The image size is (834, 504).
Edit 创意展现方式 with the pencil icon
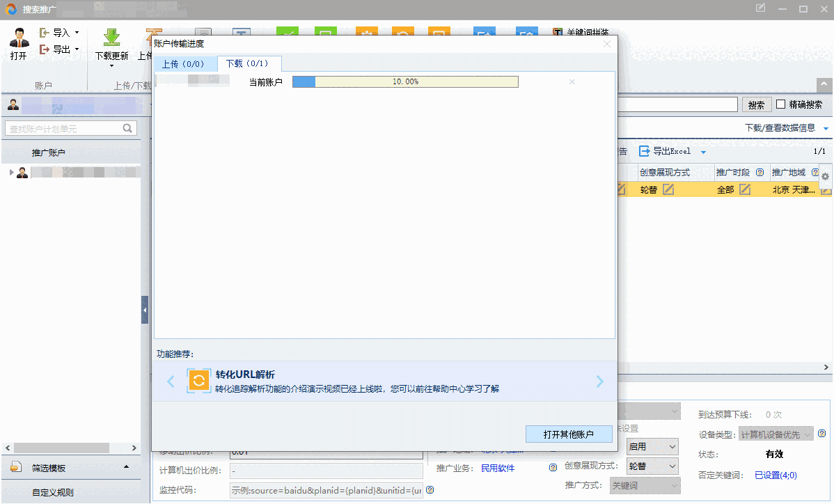pos(667,189)
